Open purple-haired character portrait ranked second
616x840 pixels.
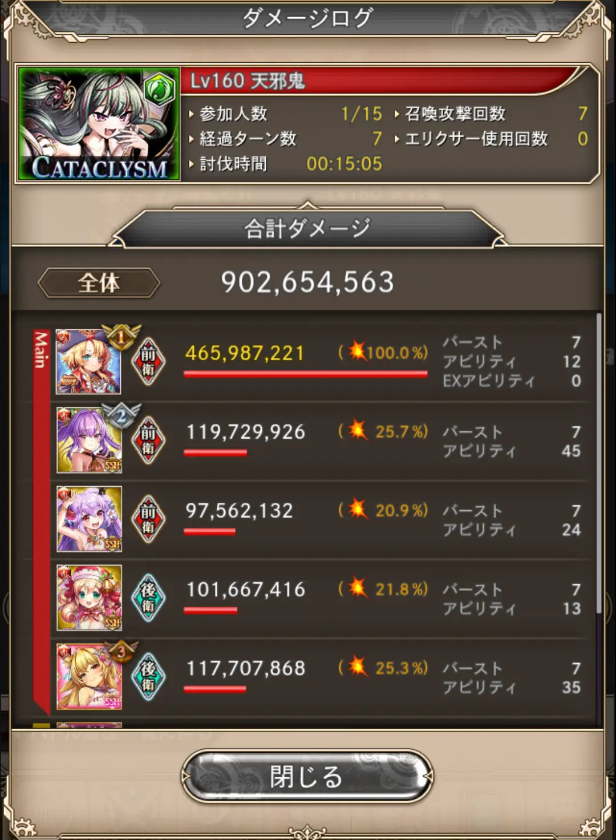[x=89, y=440]
